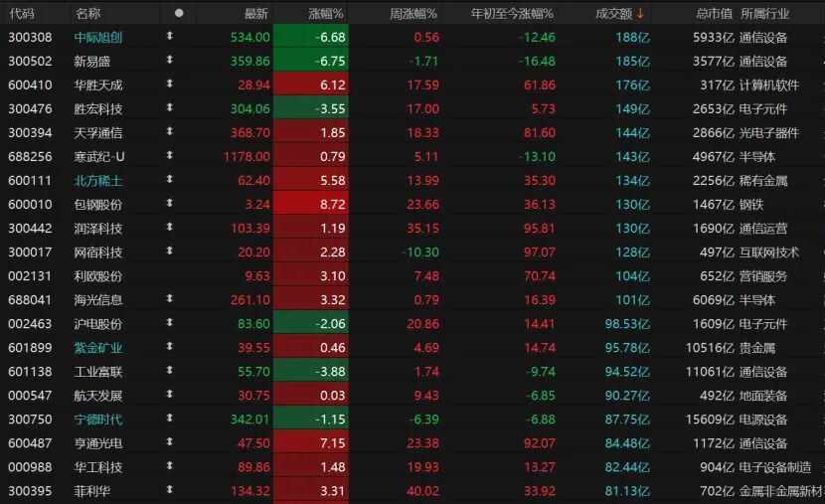Click the marker icon in 寒武纪-U row

[169, 156]
